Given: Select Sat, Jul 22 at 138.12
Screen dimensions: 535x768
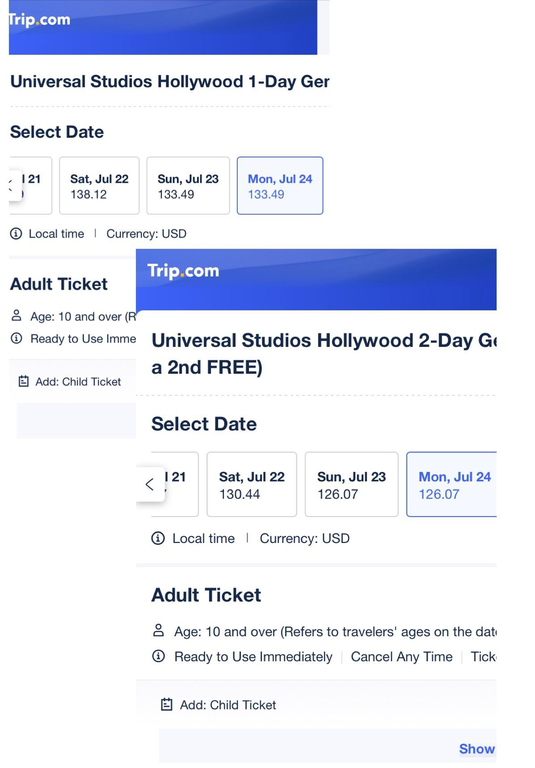Looking at the screenshot, I should click(x=99, y=186).
